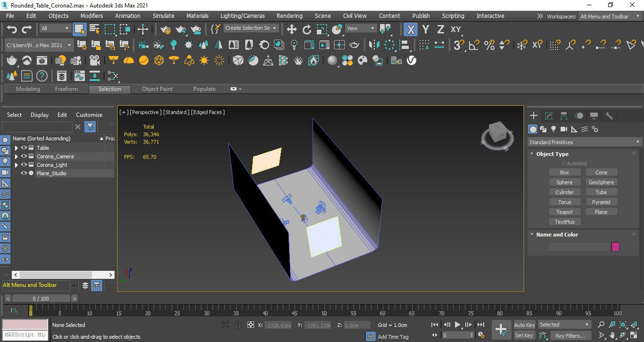This screenshot has width=644, height=342.
Task: Click the magenta object color swatch
Action: (615, 247)
